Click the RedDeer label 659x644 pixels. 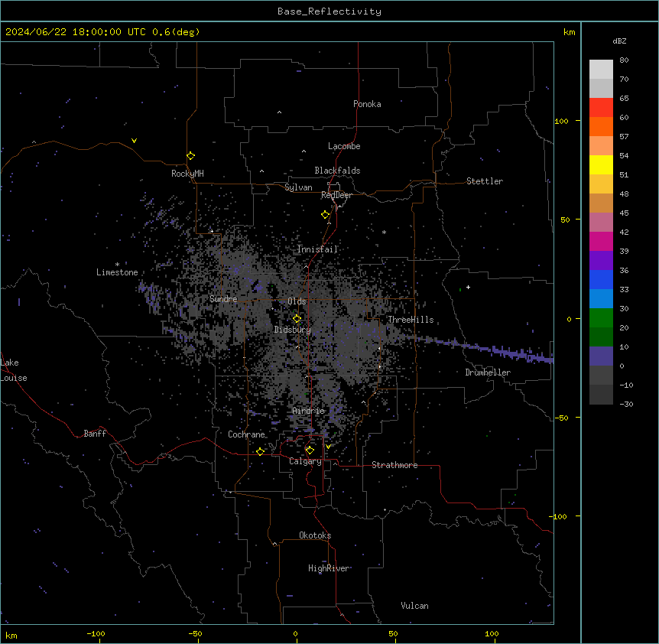(336, 195)
